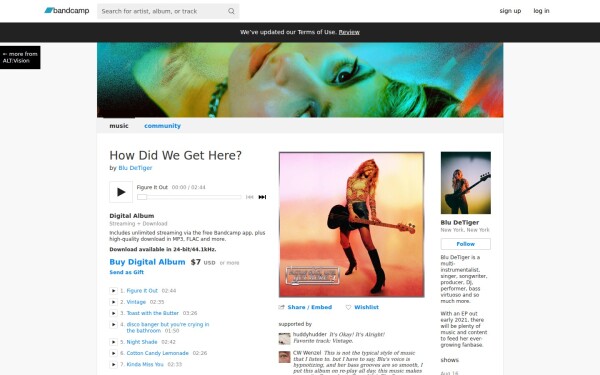
Task: Click the Bandcamp logo
Action: pos(67,11)
